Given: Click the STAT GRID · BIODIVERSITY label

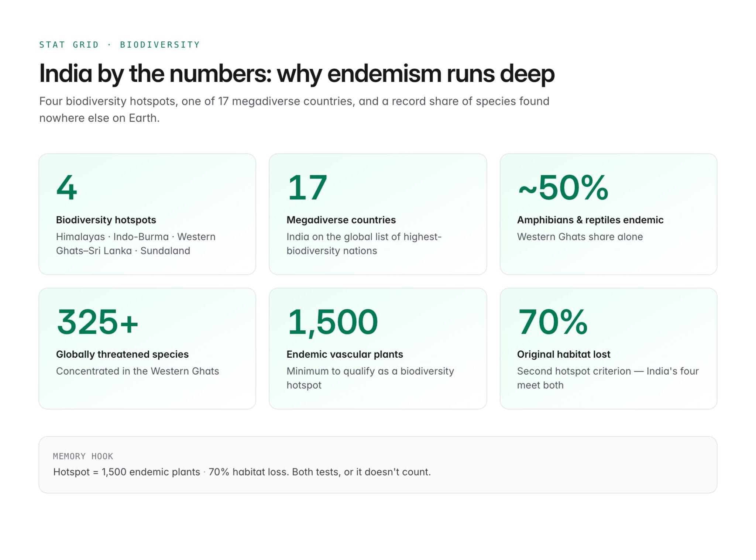Looking at the screenshot, I should pos(119,45).
